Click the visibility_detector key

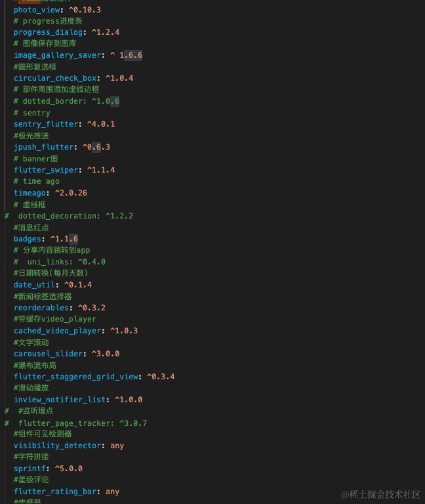[58, 446]
